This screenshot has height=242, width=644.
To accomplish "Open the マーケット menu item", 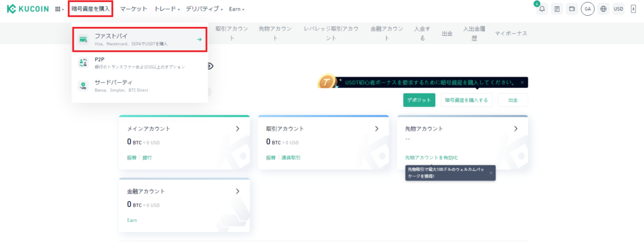I will (x=133, y=9).
